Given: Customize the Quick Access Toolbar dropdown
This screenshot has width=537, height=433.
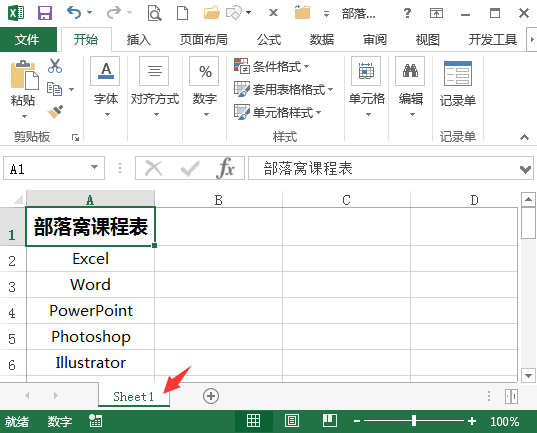Looking at the screenshot, I should pos(326,14).
